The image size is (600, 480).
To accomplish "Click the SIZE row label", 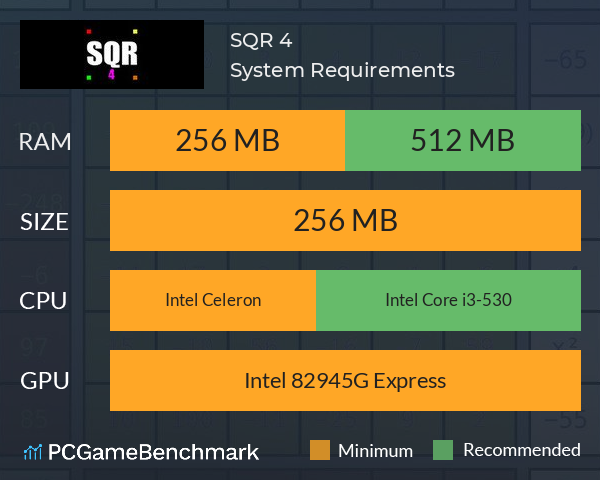I will click(44, 222).
